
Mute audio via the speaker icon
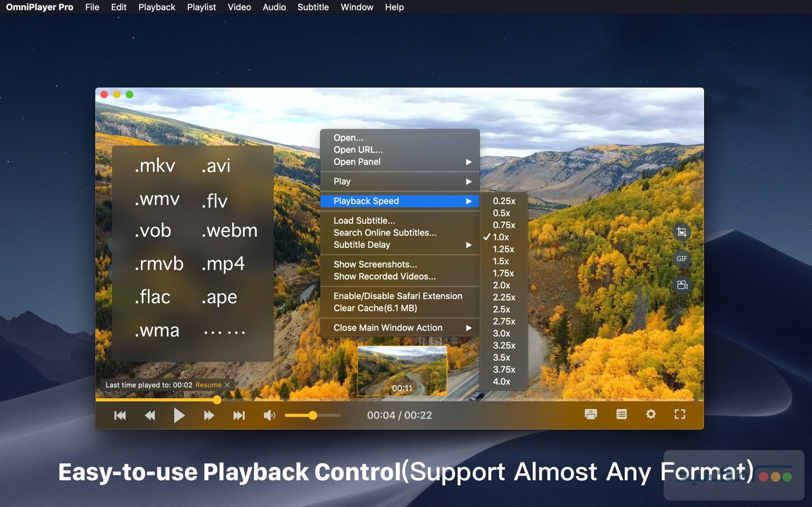click(x=269, y=415)
